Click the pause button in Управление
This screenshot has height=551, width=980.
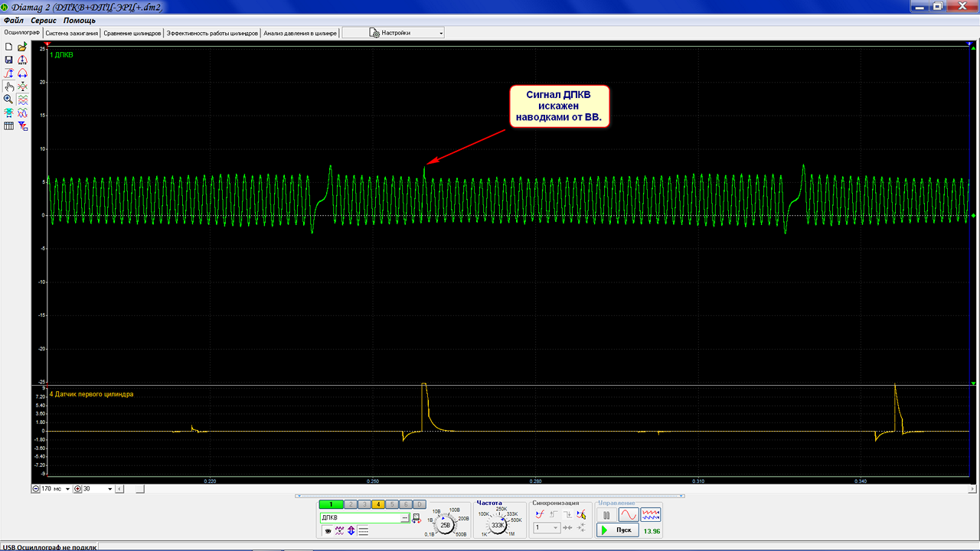tap(606, 514)
